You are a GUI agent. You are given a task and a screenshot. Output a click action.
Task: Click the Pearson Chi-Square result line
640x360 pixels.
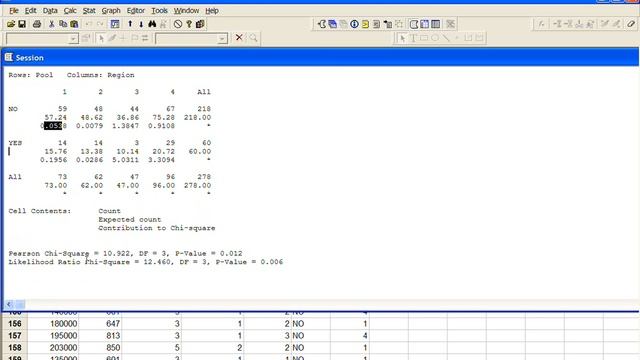(x=125, y=253)
